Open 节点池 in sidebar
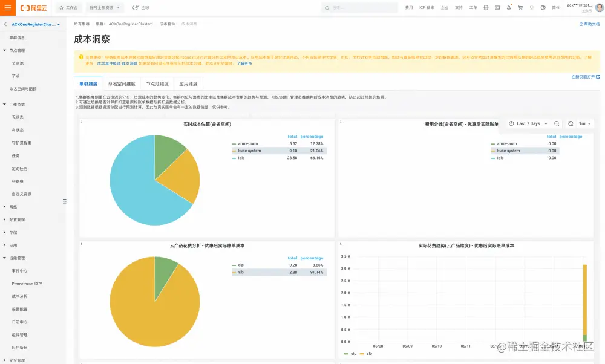The width and height of the screenshot is (605, 364). click(18, 63)
